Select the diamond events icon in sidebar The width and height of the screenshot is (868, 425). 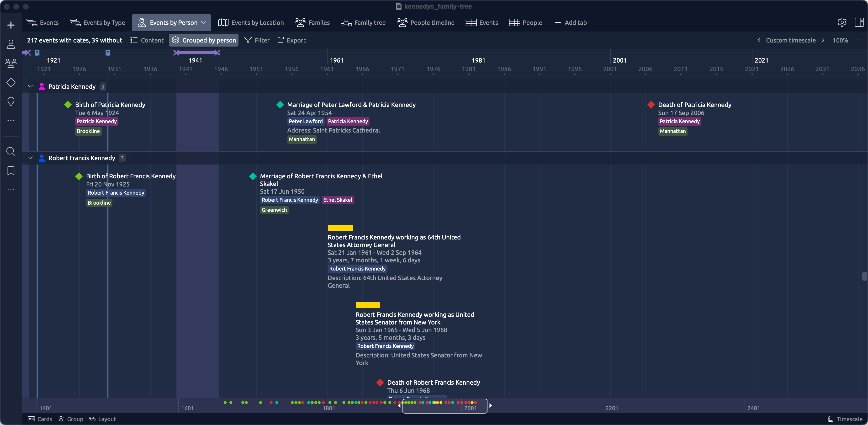pos(11,82)
